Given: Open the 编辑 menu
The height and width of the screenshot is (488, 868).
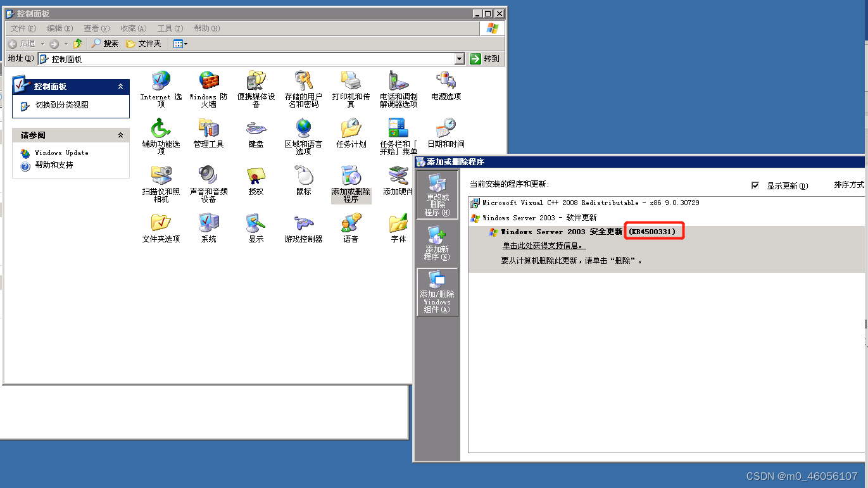Looking at the screenshot, I should pos(60,28).
